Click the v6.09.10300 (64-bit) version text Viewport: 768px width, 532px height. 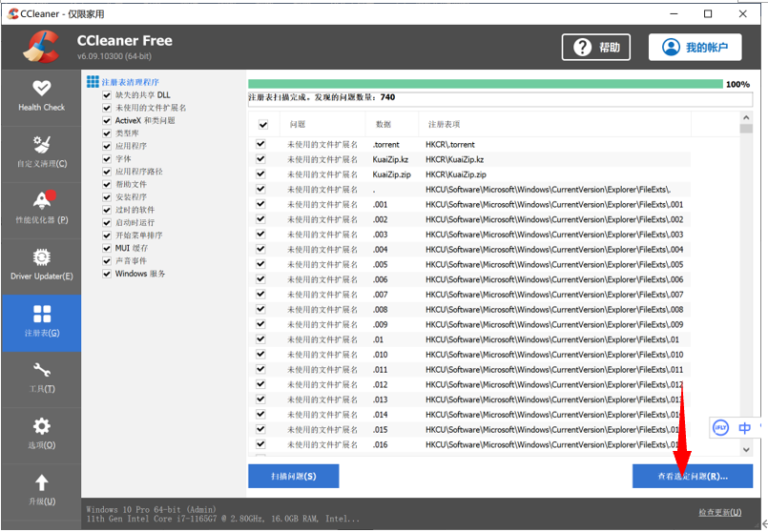click(114, 56)
